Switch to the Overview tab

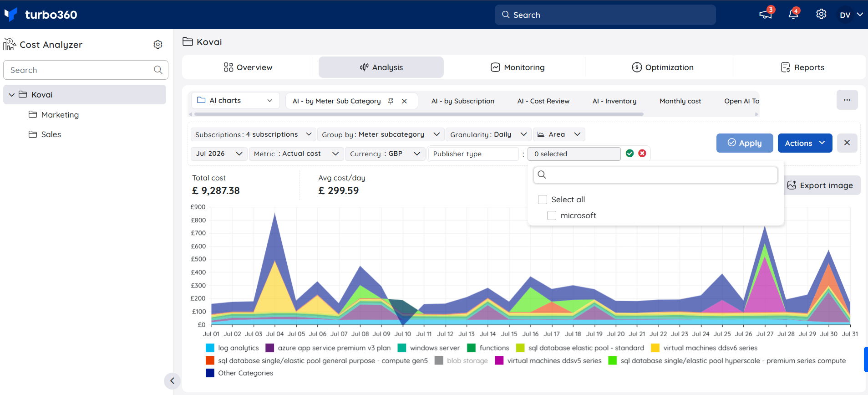tap(248, 67)
